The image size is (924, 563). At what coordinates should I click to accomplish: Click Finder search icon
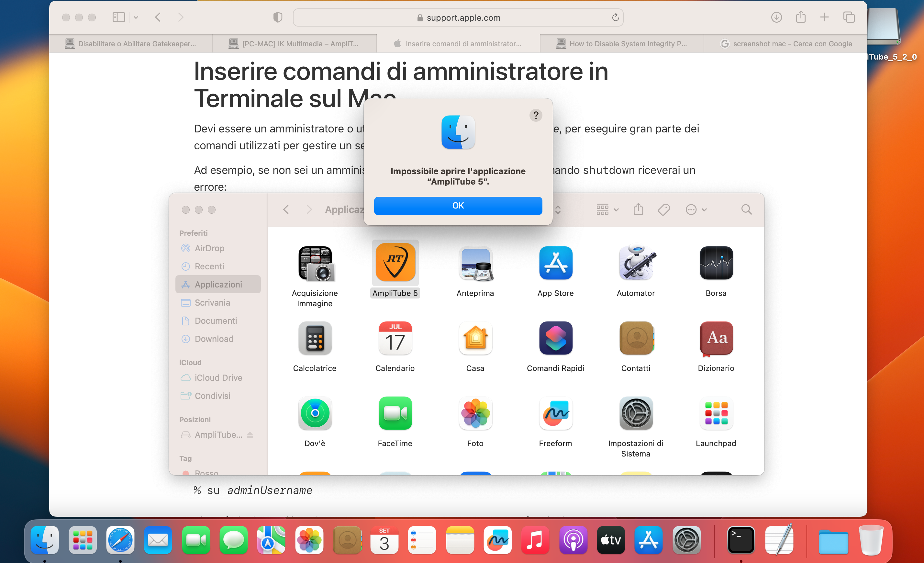click(746, 209)
